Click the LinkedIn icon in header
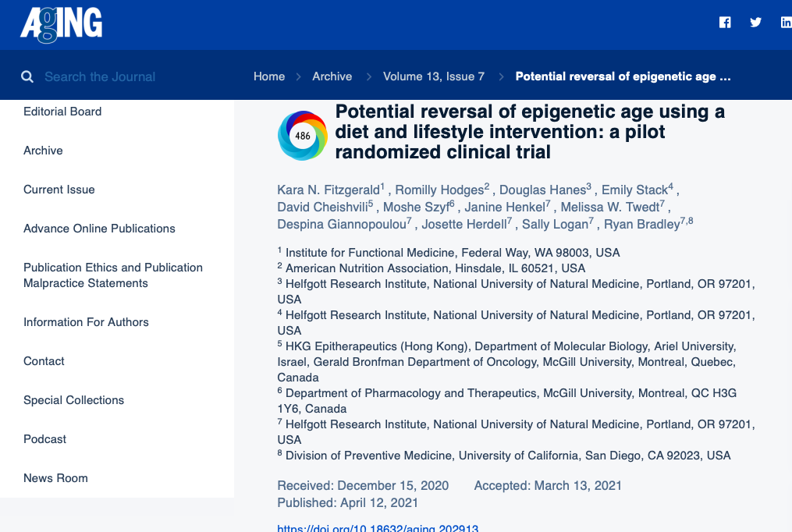Viewport: 792px width, 532px height. (x=785, y=23)
